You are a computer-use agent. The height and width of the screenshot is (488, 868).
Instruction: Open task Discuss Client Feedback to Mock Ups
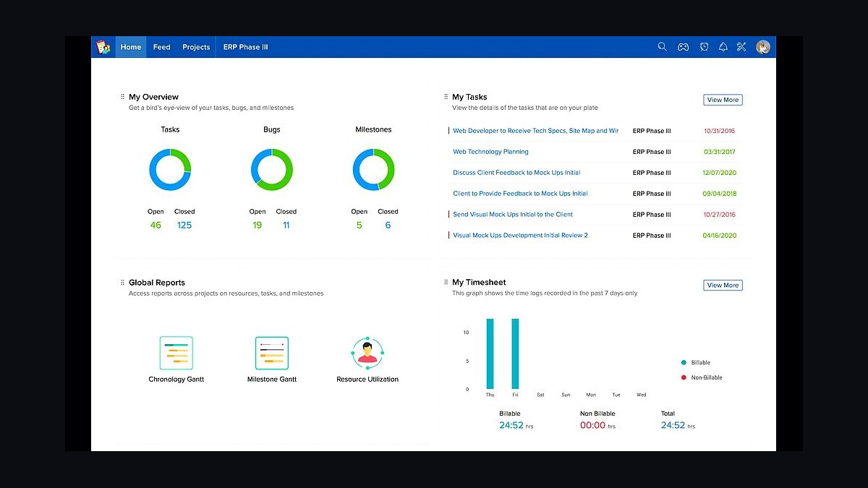(x=516, y=173)
